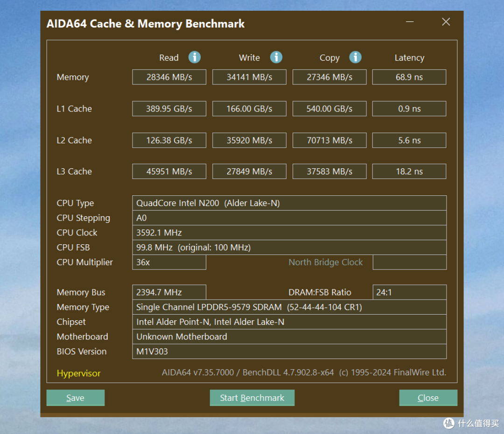Select Memory write value 34141 MB/s
Image resolution: width=504 pixels, height=434 pixels.
tap(249, 77)
